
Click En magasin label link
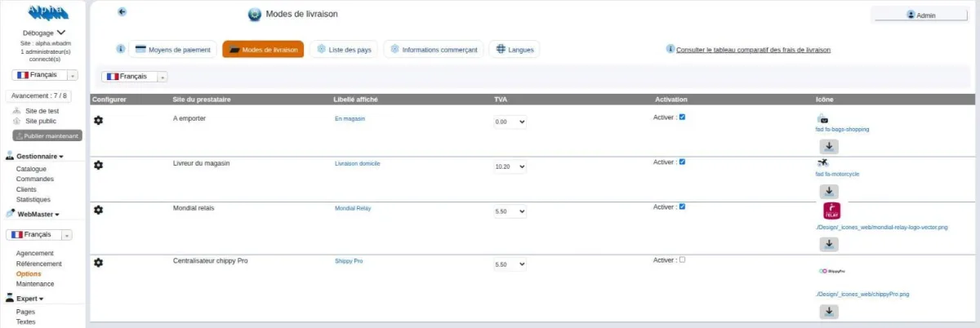(x=350, y=118)
